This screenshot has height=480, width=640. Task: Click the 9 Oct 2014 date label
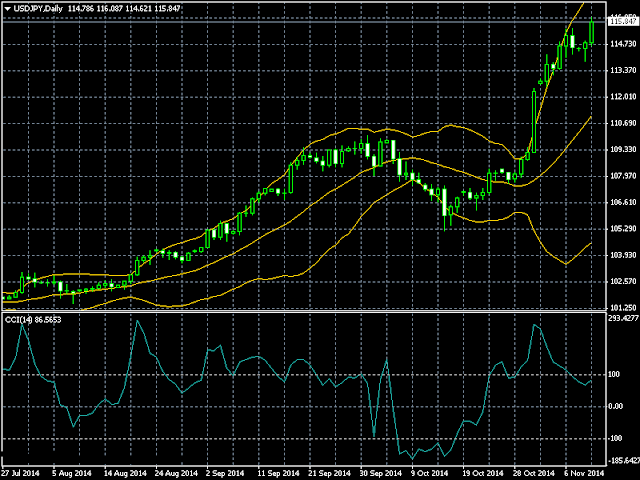click(430, 473)
